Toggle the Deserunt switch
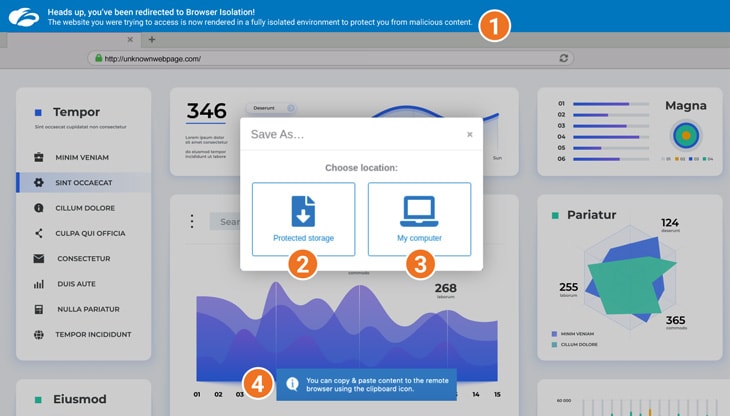 [289, 108]
